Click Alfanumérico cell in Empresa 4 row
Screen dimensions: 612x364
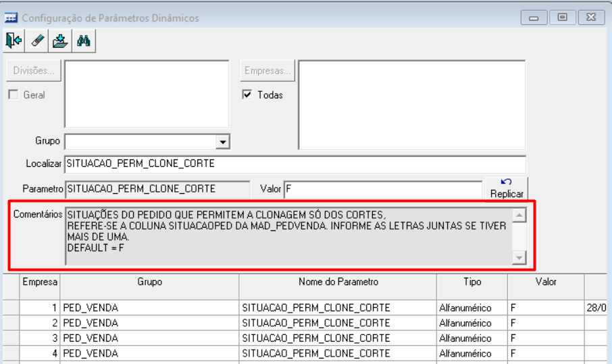pos(472,353)
